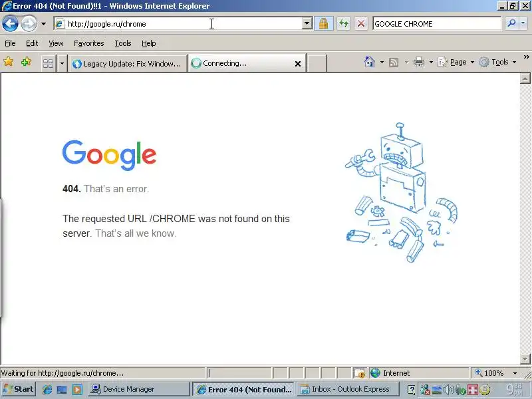Click the GOOGLE CHROME search box
Image resolution: width=532 pixels, height=399 pixels.
(x=437, y=24)
